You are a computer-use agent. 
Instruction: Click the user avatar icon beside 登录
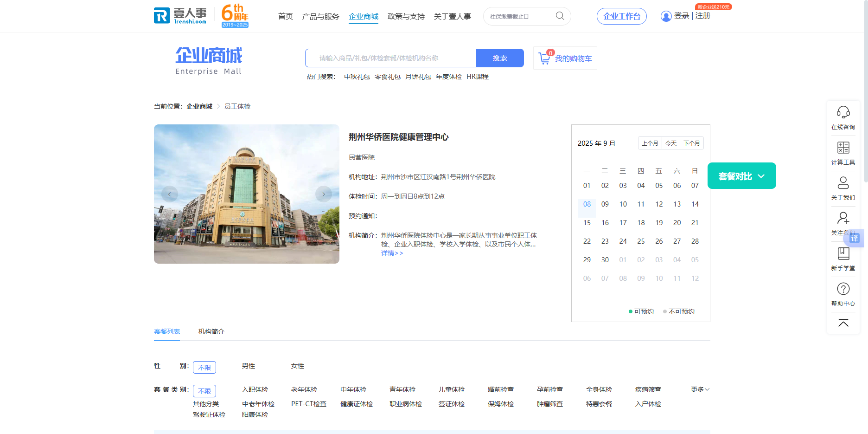pyautogui.click(x=666, y=16)
